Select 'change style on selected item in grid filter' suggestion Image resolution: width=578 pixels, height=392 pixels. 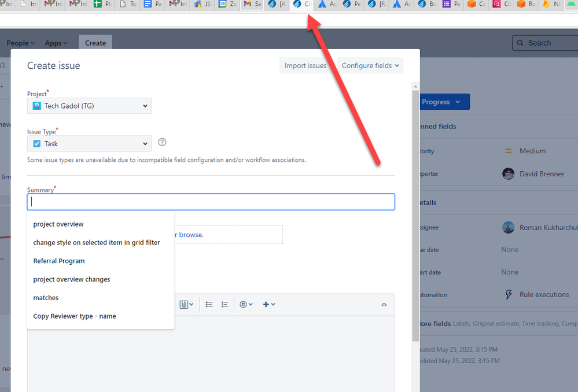[100, 242]
